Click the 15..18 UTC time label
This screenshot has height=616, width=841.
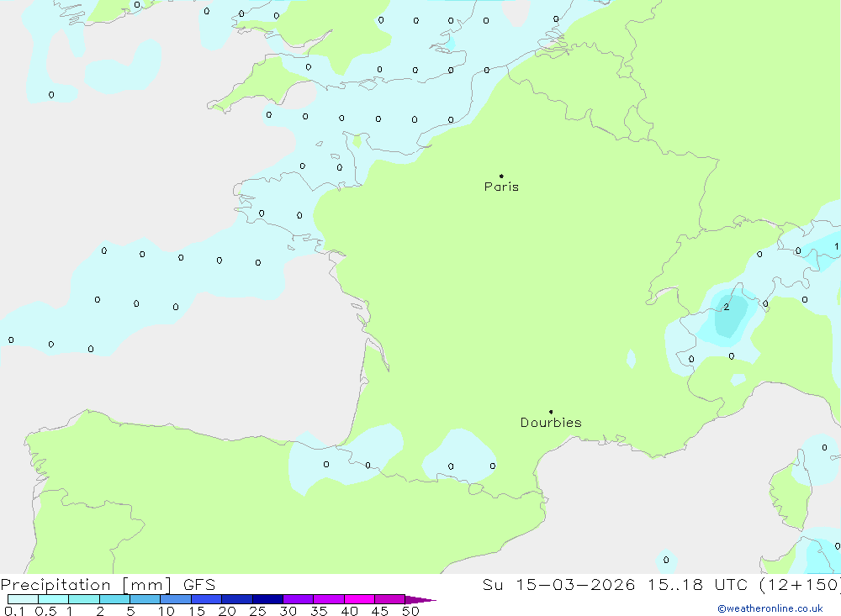point(700,584)
